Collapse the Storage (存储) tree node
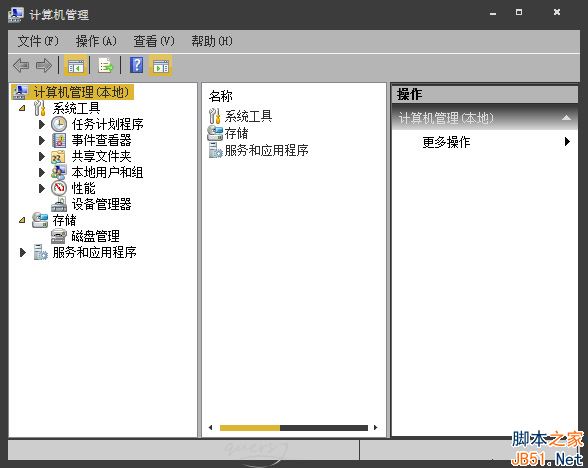 pos(22,220)
